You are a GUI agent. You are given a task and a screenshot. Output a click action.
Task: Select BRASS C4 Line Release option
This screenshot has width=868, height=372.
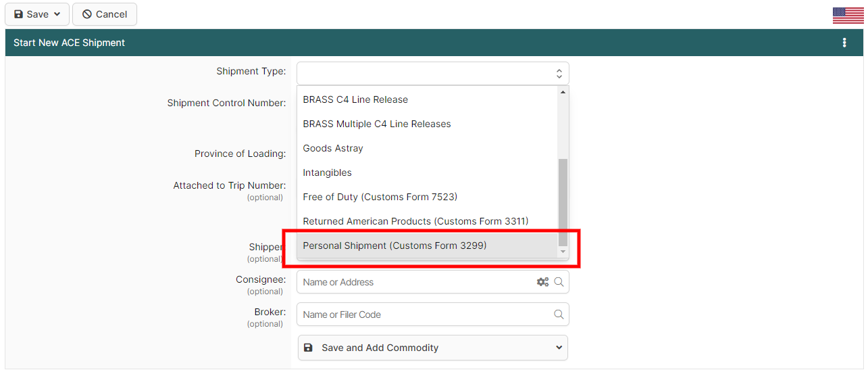pos(355,99)
